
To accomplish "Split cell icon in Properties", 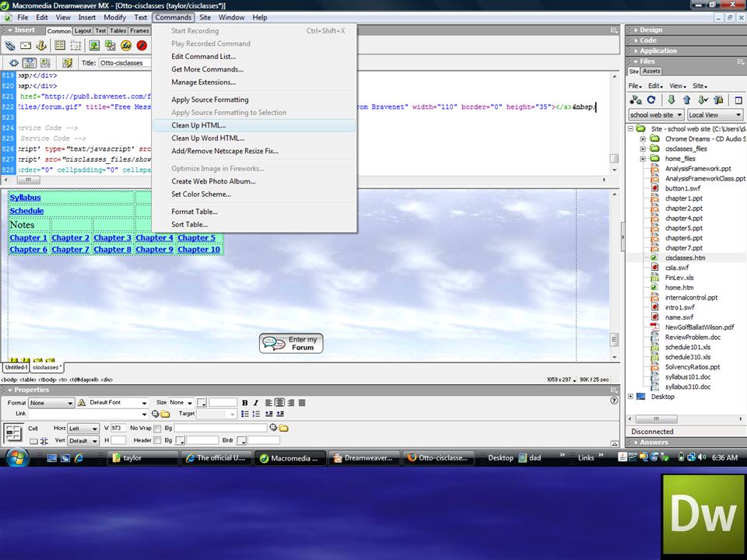I will pos(44,441).
